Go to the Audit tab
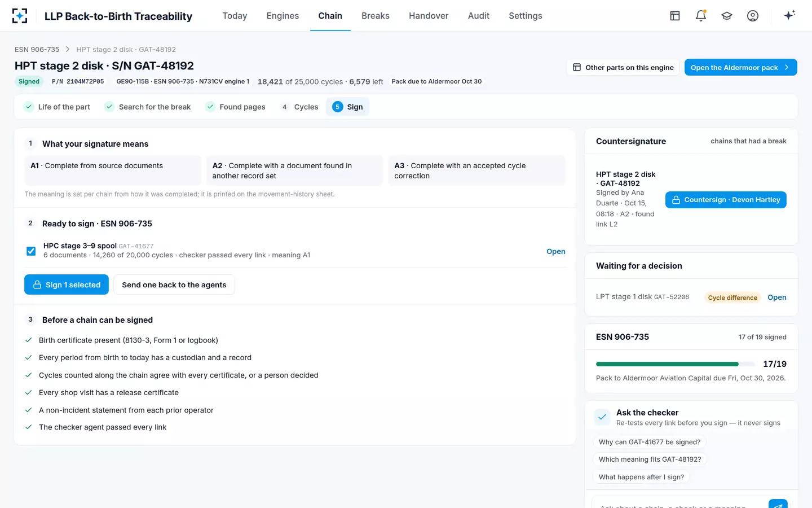Viewport: 812px width, 508px height. click(479, 16)
